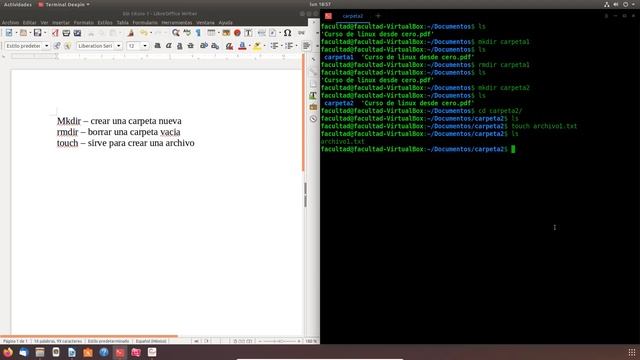Viewport: 640px width, 360px height.
Task: Insert a table using the table icon
Action: tap(211, 33)
